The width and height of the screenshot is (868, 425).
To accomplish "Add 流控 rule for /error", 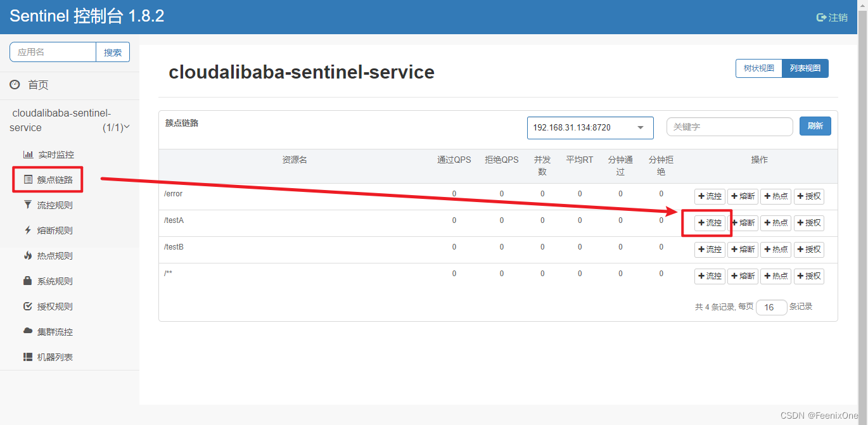I will coord(710,196).
